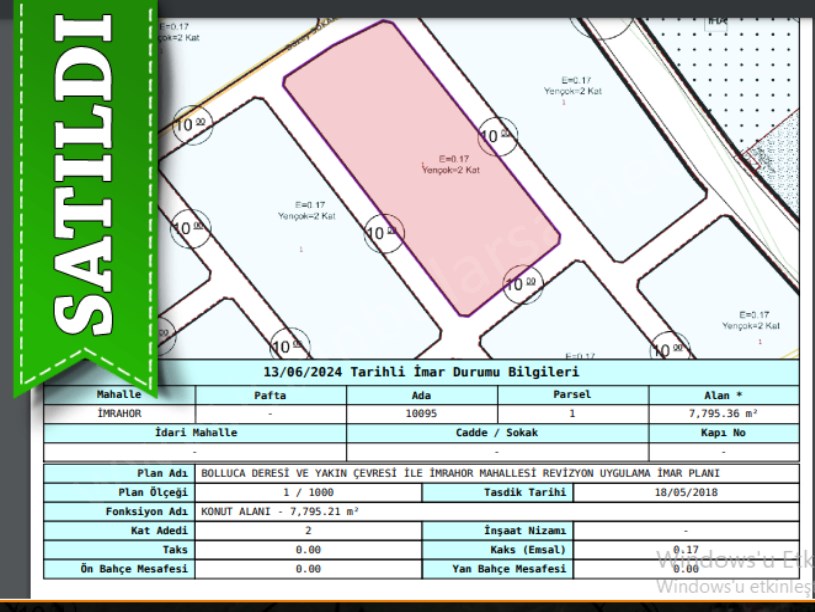Click the Yan Bahçe Mesafesi label
This screenshot has width=815, height=612.
(x=509, y=568)
